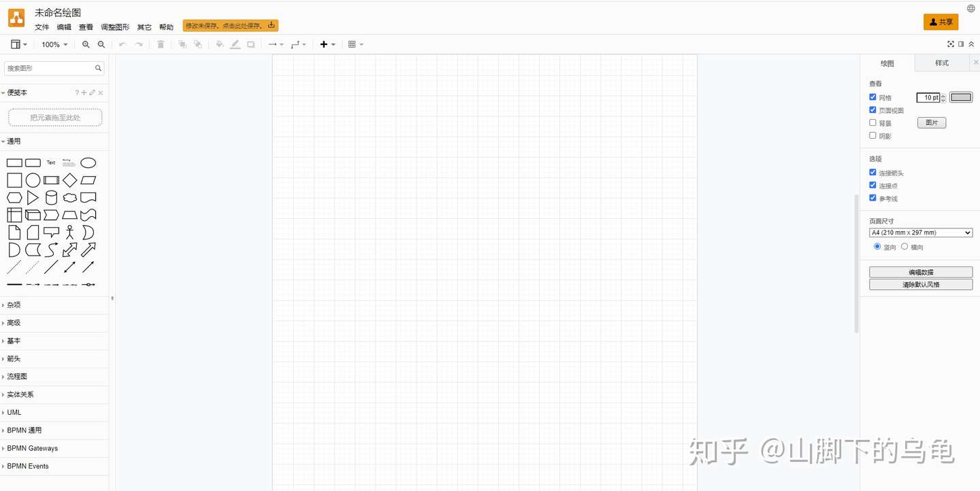Image resolution: width=980 pixels, height=491 pixels.
Task: Open the line color pencil tool
Action: tap(235, 45)
